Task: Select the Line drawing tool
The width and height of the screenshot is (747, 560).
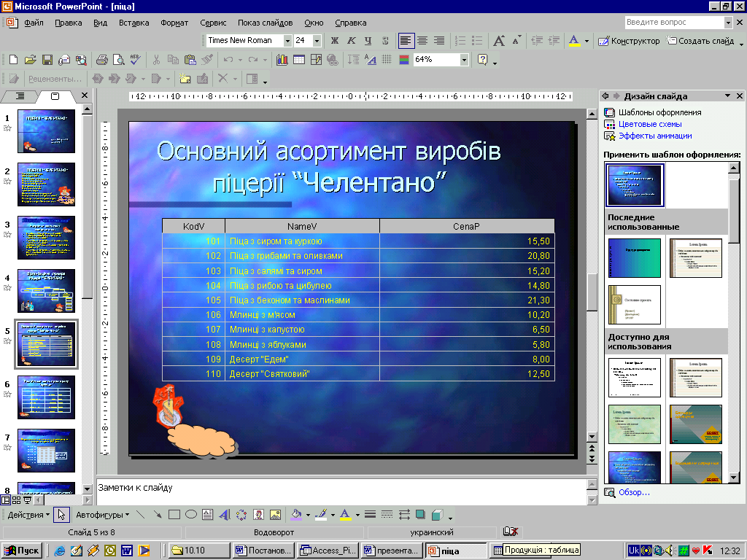Action: tap(140, 514)
